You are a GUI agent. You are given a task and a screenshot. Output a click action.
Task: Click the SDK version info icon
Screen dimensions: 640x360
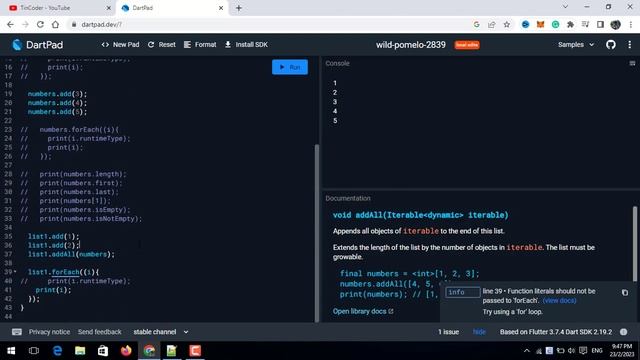(624, 332)
